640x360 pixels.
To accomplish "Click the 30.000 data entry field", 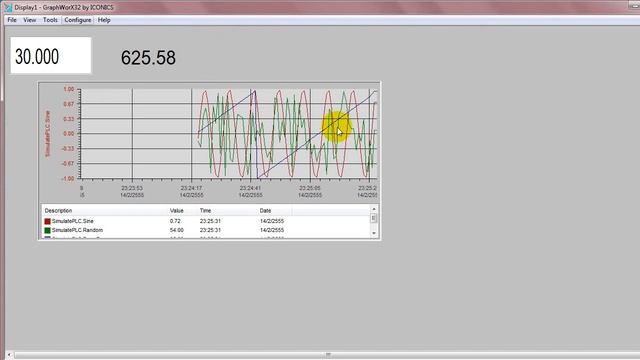I will (51, 56).
